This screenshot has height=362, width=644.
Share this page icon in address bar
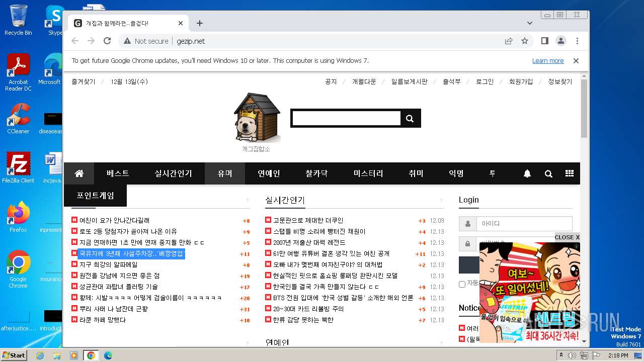(509, 41)
